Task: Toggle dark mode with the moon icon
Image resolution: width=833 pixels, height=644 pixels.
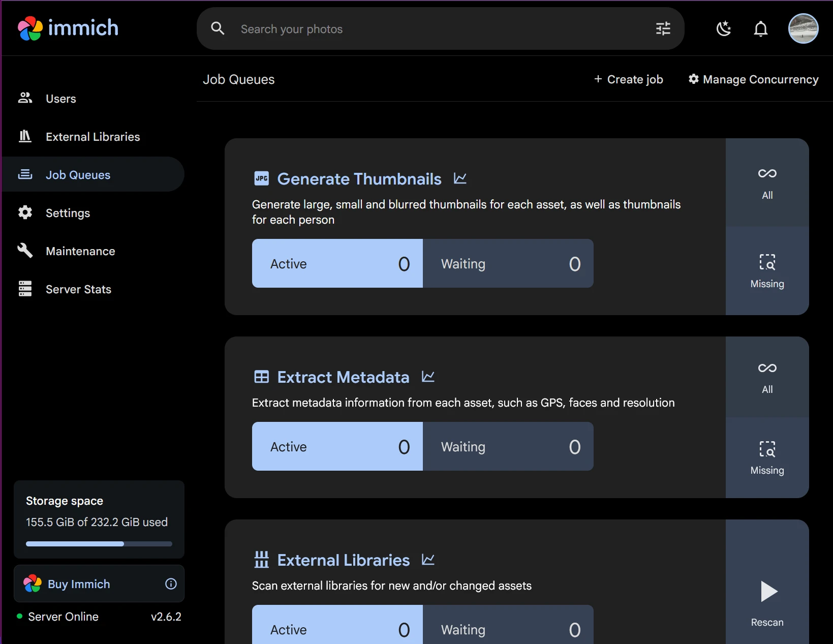Action: tap(724, 29)
